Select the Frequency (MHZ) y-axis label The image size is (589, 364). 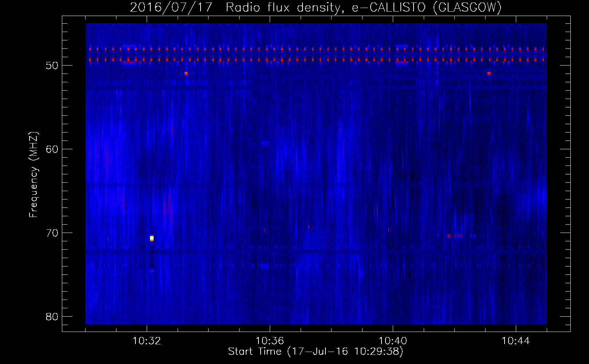click(33, 175)
